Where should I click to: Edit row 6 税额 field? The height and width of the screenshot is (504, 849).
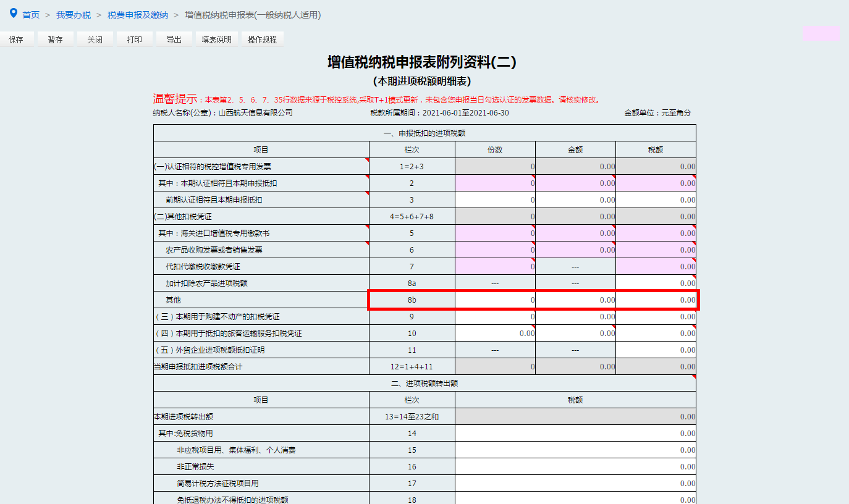coord(656,250)
